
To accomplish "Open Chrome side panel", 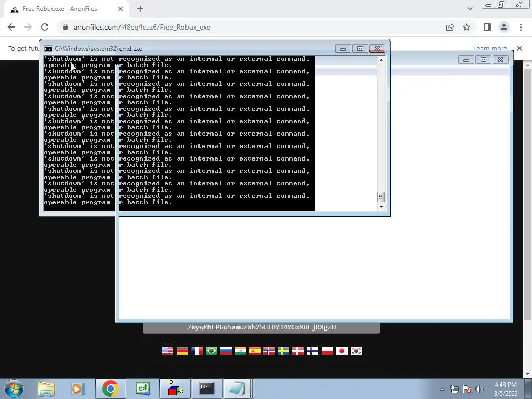I will pos(487,27).
